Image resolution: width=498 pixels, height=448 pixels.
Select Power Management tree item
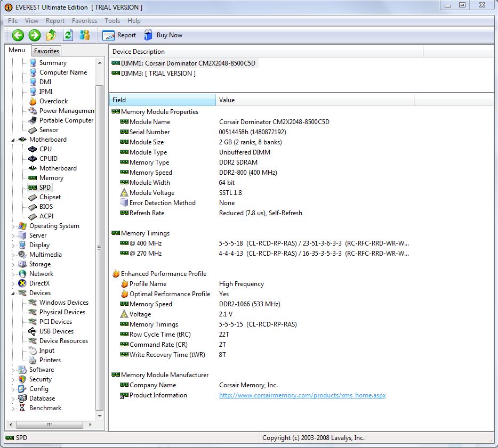(67, 111)
